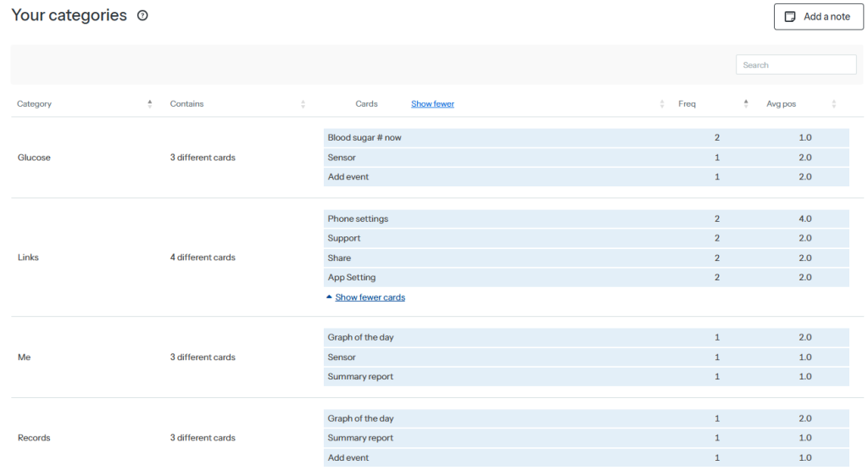This screenshot has height=476, width=868.
Task: Sort by Cards column sort arrows
Action: pyautogui.click(x=662, y=104)
